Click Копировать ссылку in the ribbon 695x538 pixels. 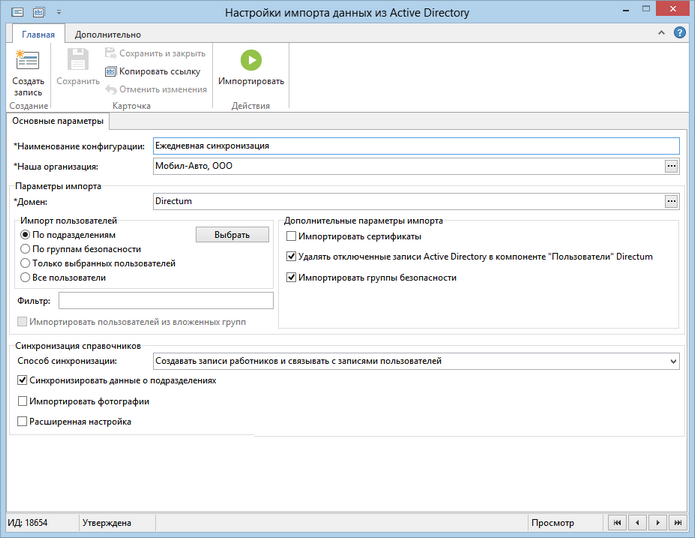(x=153, y=71)
